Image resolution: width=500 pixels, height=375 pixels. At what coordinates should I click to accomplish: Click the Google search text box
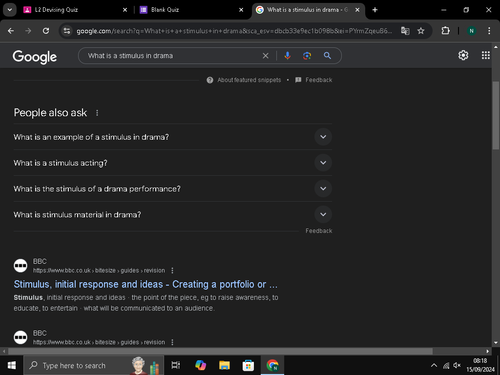(173, 56)
